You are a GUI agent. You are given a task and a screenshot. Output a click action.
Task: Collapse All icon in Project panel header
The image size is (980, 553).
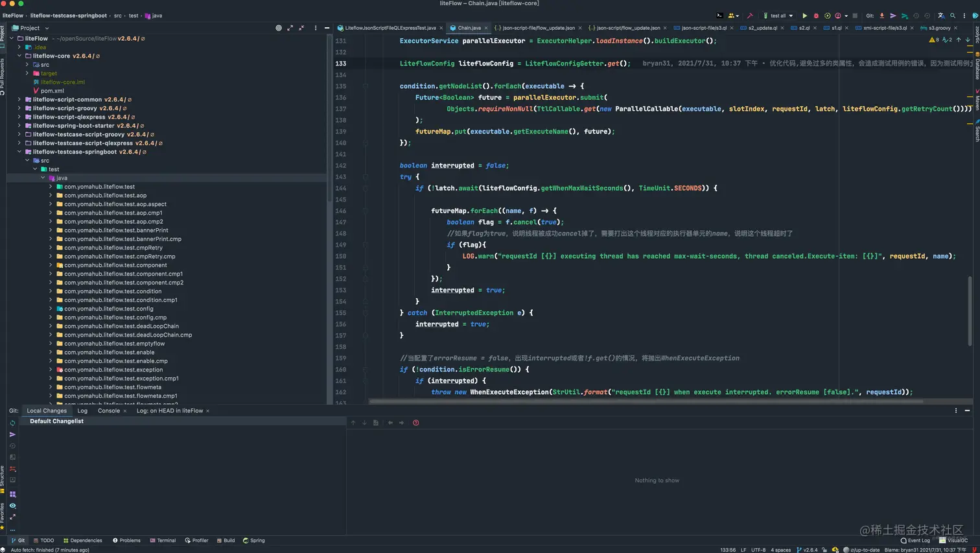pyautogui.click(x=301, y=28)
